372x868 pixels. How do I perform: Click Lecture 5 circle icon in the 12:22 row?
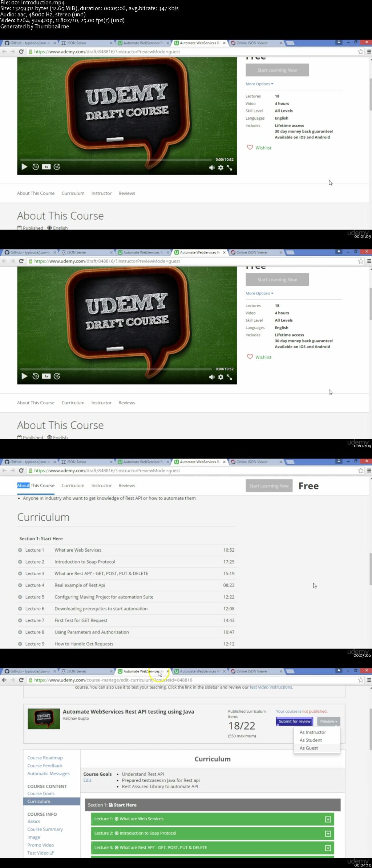click(20, 597)
